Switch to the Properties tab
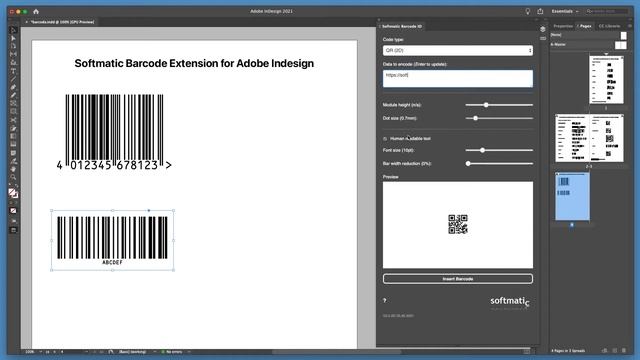The width and height of the screenshot is (640, 360). pyautogui.click(x=563, y=26)
